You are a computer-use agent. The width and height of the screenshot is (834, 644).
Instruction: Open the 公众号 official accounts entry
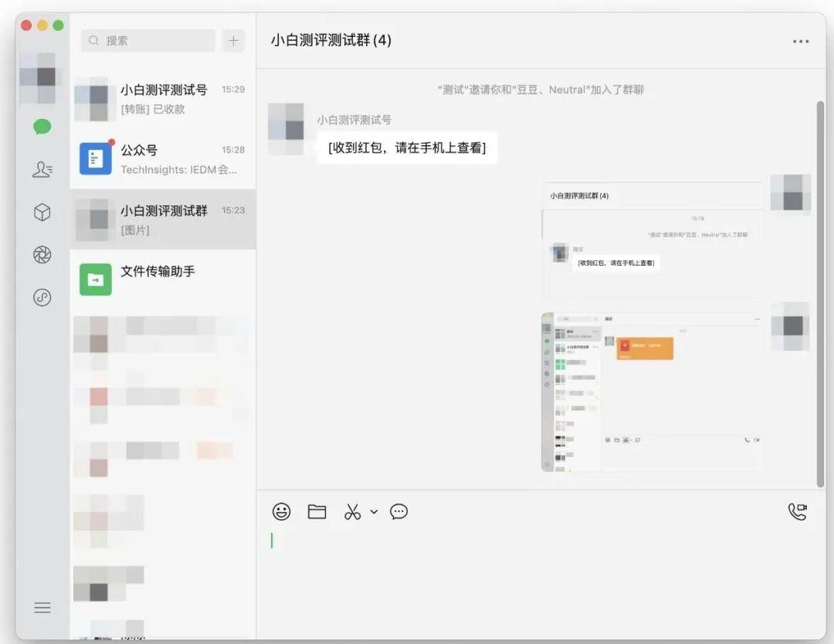(163, 159)
